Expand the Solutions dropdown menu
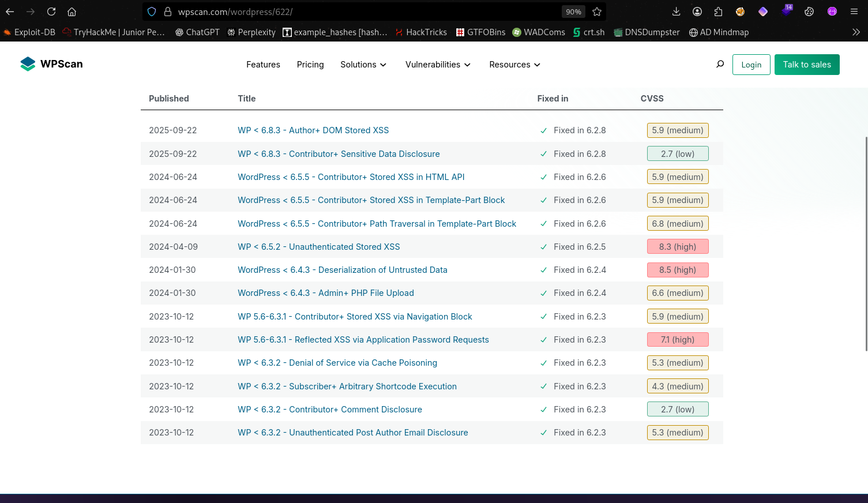 pos(363,65)
